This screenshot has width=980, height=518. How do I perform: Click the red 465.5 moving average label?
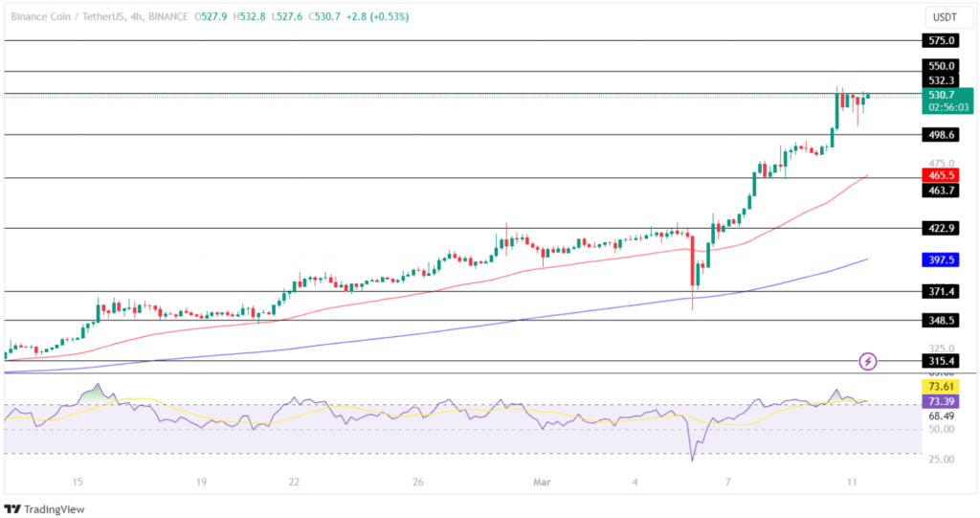(x=941, y=176)
